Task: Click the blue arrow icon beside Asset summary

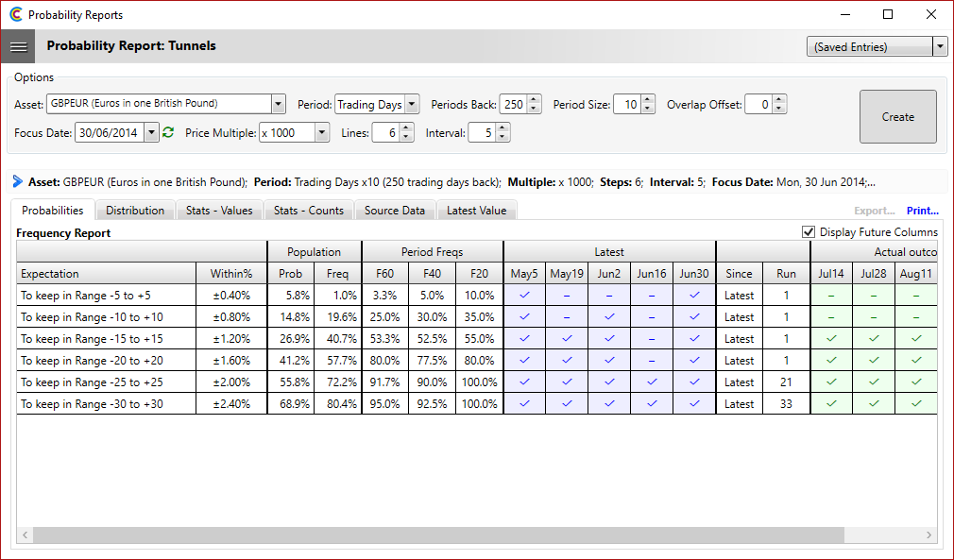Action: click(18, 181)
